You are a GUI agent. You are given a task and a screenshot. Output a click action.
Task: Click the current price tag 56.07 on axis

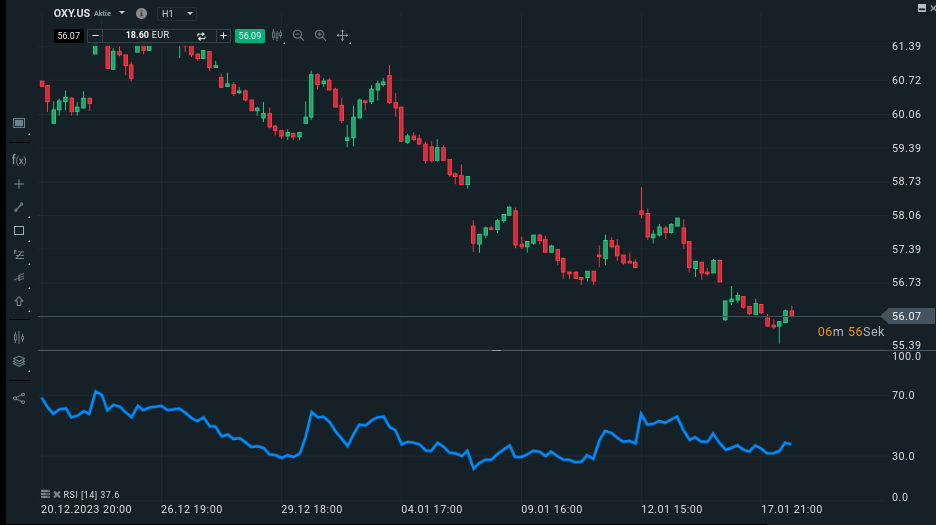click(x=907, y=316)
